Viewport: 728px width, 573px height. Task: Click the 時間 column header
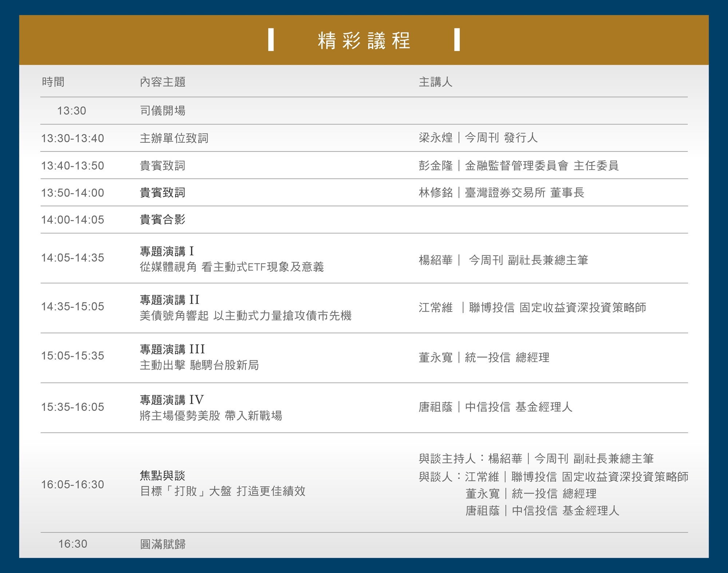(x=53, y=82)
